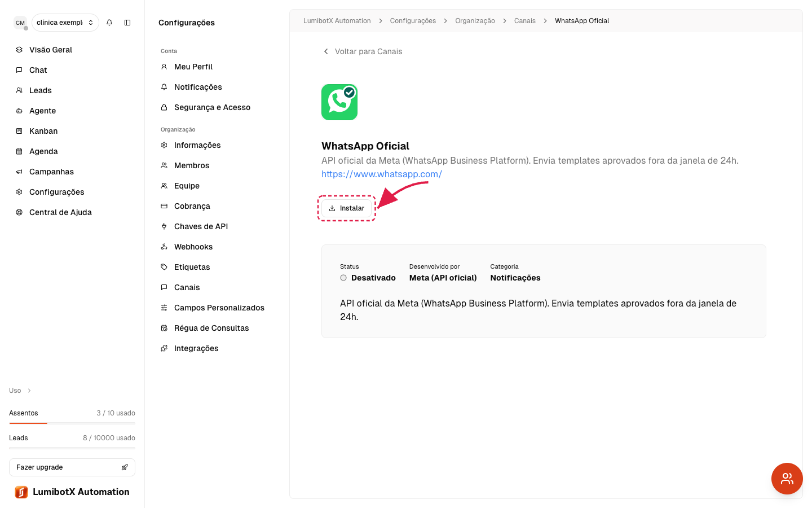Click the Kanban board icon
The image size is (812, 508).
tap(19, 131)
